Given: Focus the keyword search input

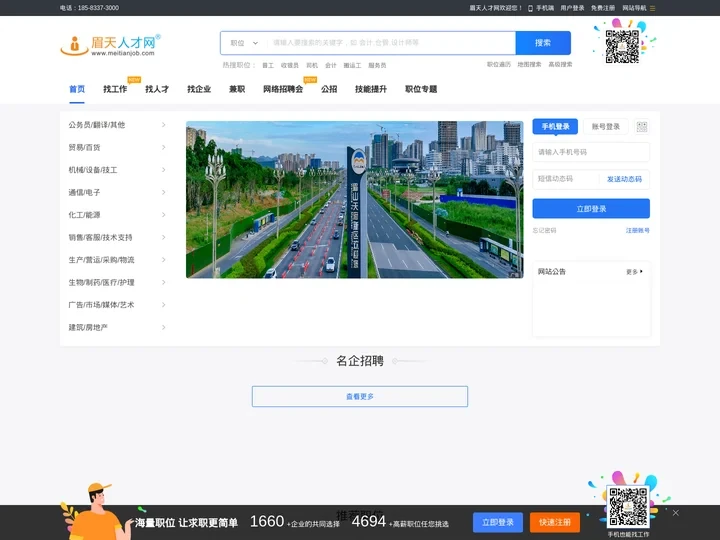Looking at the screenshot, I should pyautogui.click(x=391, y=43).
